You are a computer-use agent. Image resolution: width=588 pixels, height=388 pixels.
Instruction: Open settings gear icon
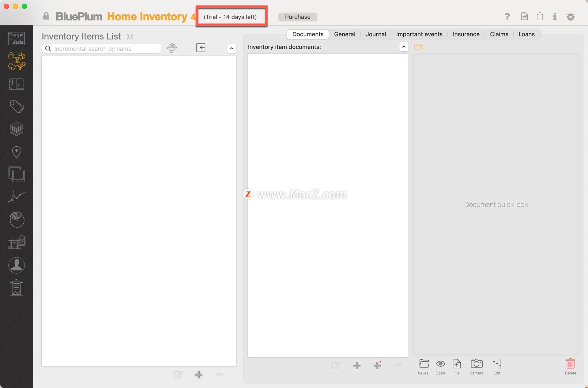click(x=571, y=17)
